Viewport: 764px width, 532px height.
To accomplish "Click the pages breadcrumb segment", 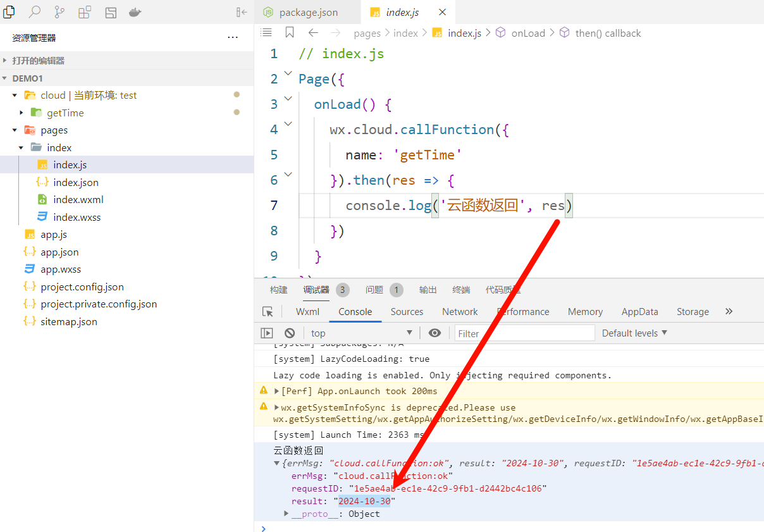I will 367,33.
